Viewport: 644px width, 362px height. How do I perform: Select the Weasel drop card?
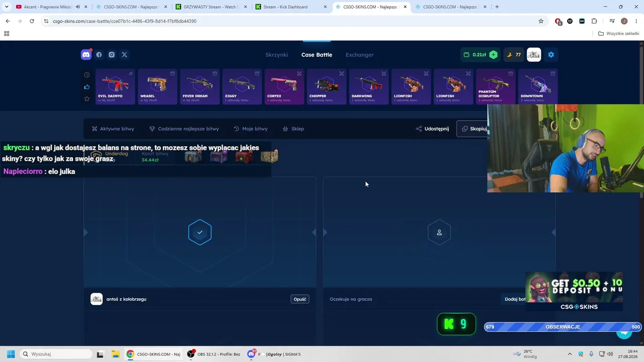tap(157, 86)
